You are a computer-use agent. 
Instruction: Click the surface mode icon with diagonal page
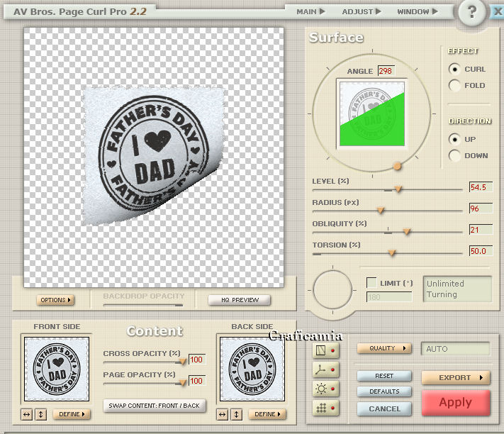[325, 350]
